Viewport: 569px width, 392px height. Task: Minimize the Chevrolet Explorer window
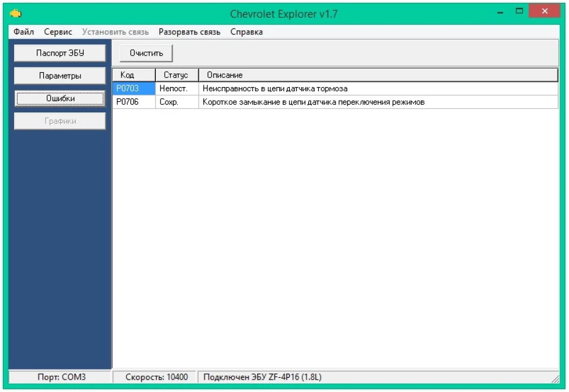500,12
